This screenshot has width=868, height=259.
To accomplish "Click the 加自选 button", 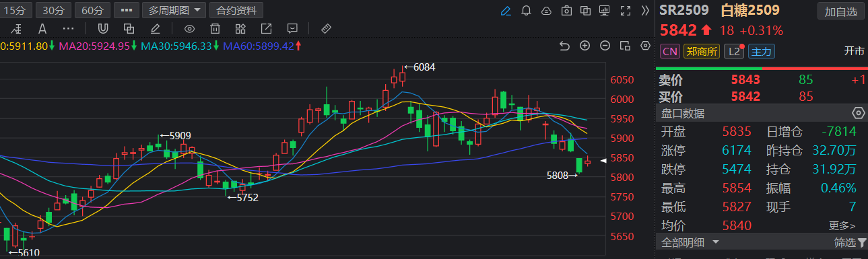I will click(841, 11).
